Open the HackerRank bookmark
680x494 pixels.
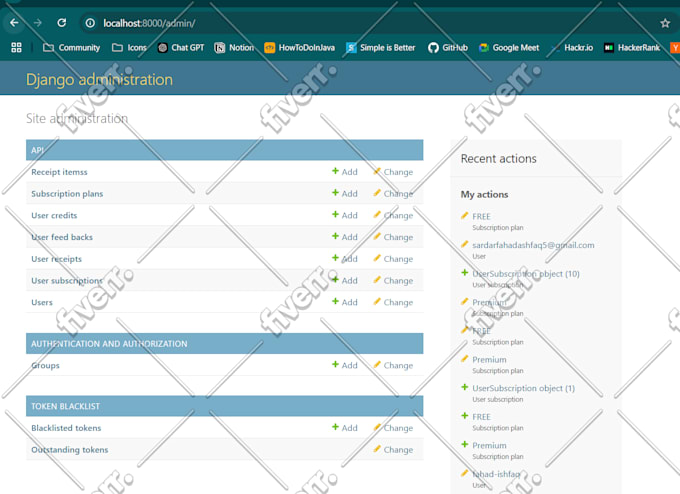(x=632, y=48)
